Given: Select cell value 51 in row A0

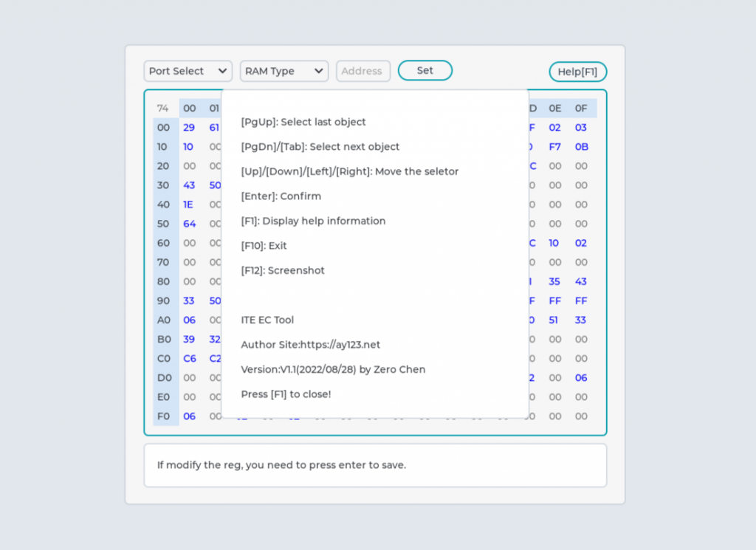Looking at the screenshot, I should click(554, 320).
